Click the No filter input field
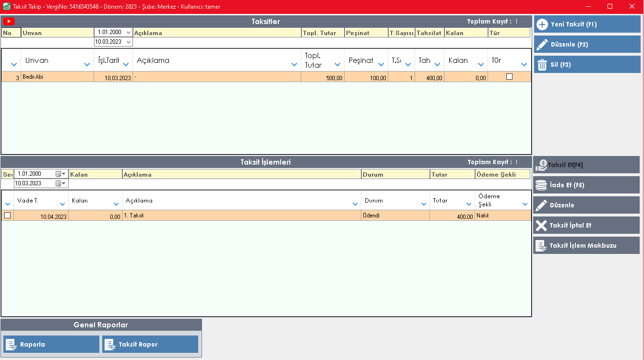 (x=12, y=33)
